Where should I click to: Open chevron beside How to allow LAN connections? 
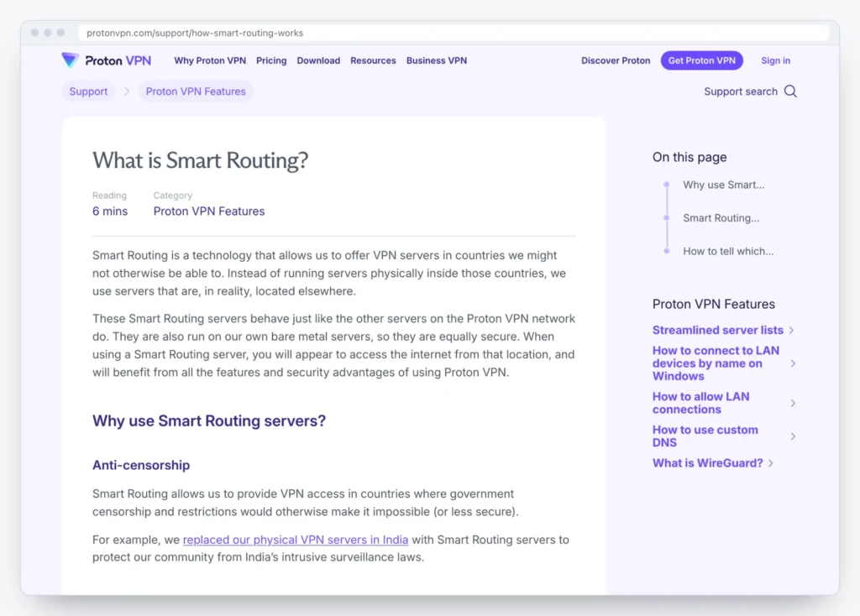tap(793, 404)
